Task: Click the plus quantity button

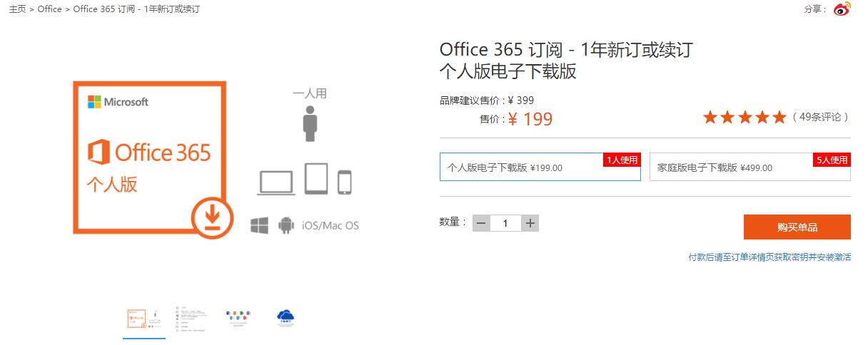Action: [x=530, y=223]
